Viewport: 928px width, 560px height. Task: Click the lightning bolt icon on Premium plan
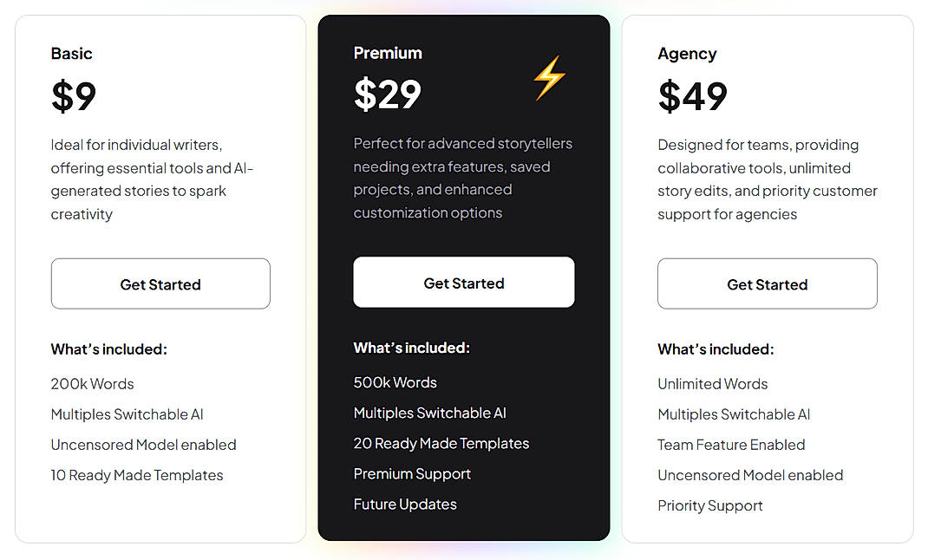pyautogui.click(x=549, y=78)
